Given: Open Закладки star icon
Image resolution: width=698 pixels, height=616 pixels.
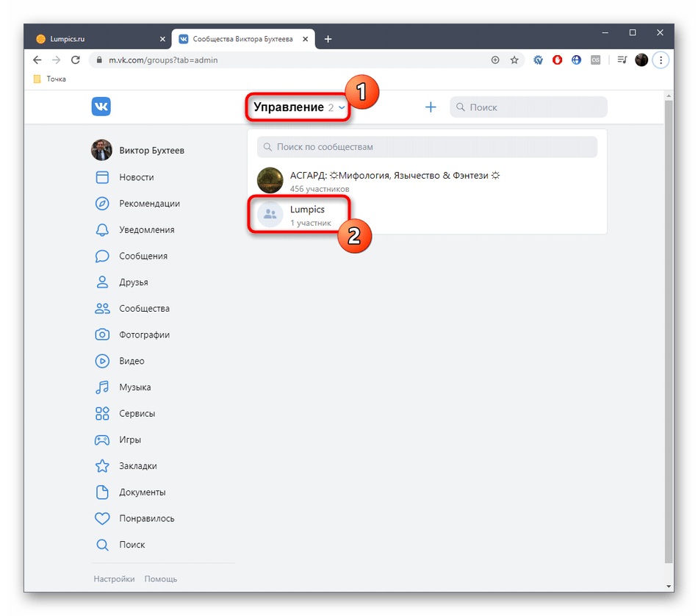Looking at the screenshot, I should [x=102, y=466].
